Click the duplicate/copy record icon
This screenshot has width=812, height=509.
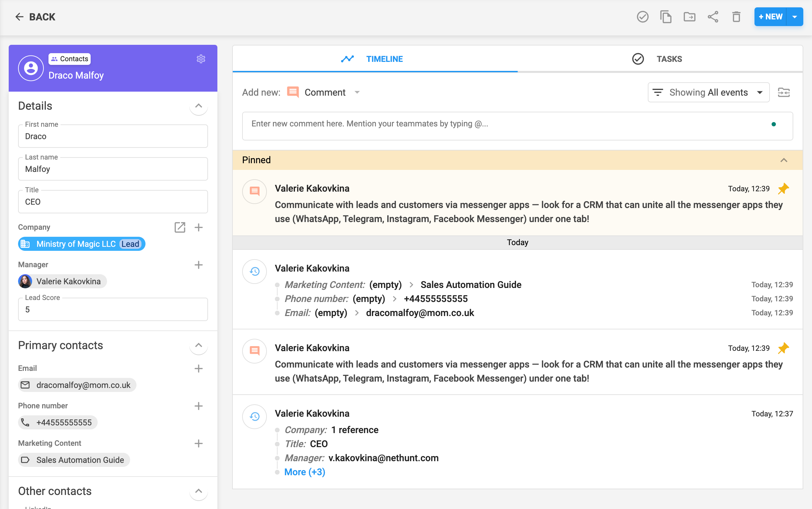666,16
